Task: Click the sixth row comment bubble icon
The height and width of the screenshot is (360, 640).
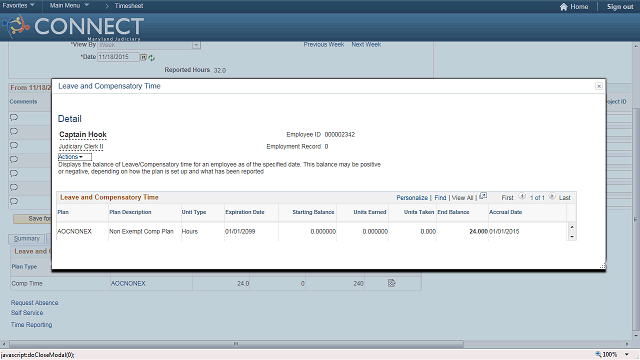Action: pyautogui.click(x=14, y=187)
